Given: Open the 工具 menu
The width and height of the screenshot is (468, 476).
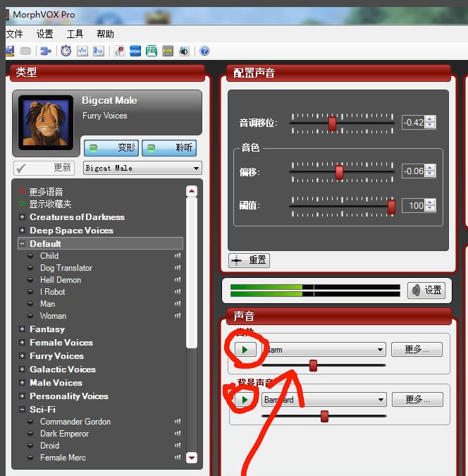Looking at the screenshot, I should [x=75, y=34].
